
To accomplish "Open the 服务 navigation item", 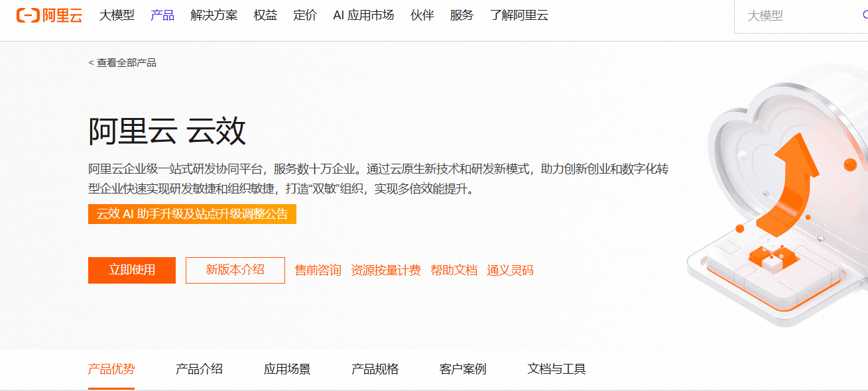I will coord(462,15).
